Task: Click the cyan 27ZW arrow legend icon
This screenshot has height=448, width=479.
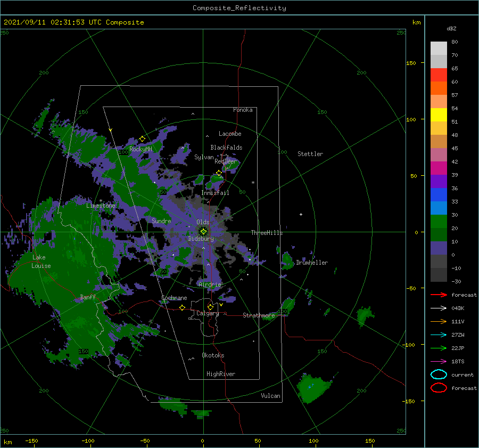Action: pyautogui.click(x=439, y=335)
